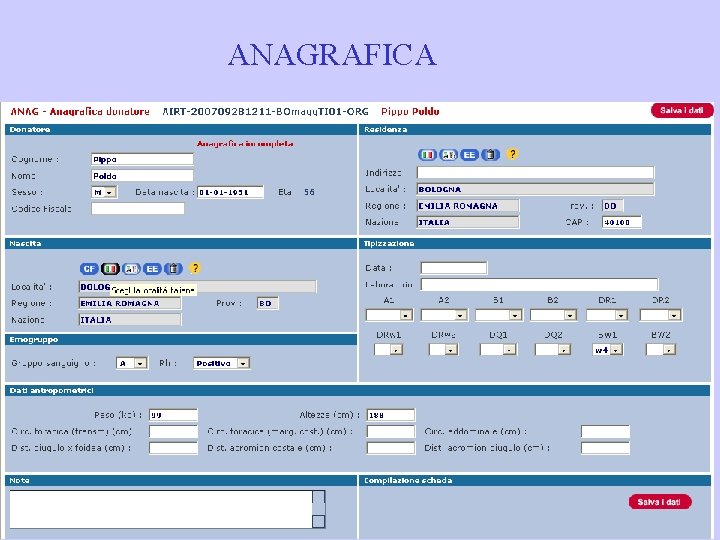Click the Residenza Prov field

tap(613, 206)
